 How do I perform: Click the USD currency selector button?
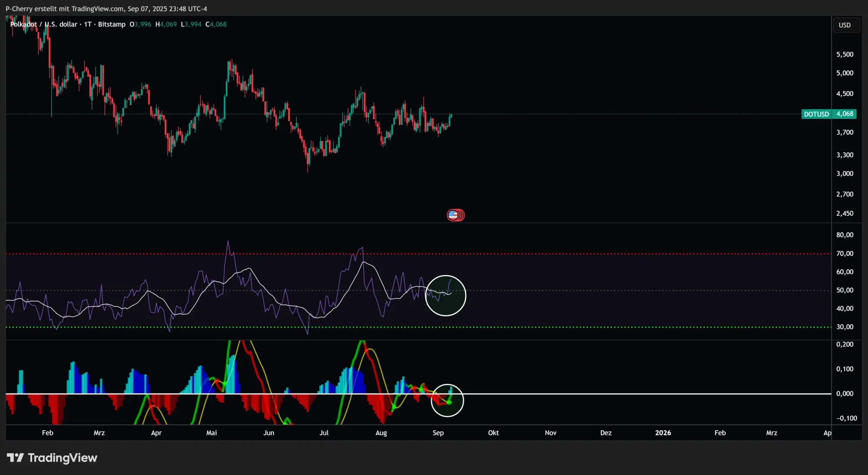coord(846,25)
